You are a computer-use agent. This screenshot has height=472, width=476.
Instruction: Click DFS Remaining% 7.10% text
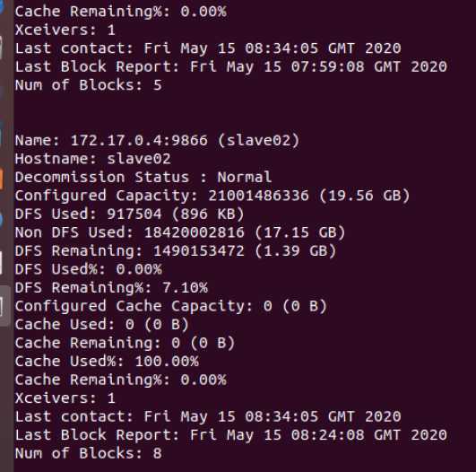tap(111, 287)
